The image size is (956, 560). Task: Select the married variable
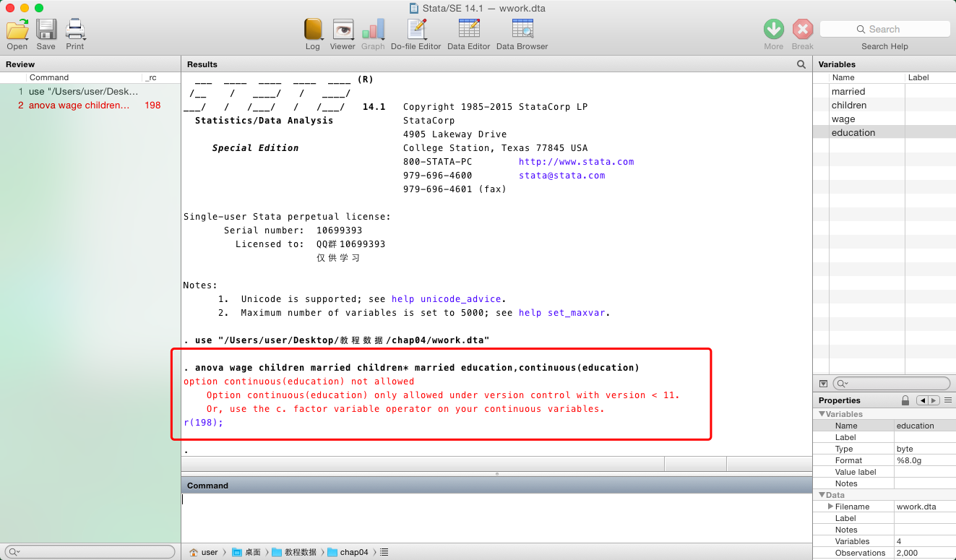point(848,92)
